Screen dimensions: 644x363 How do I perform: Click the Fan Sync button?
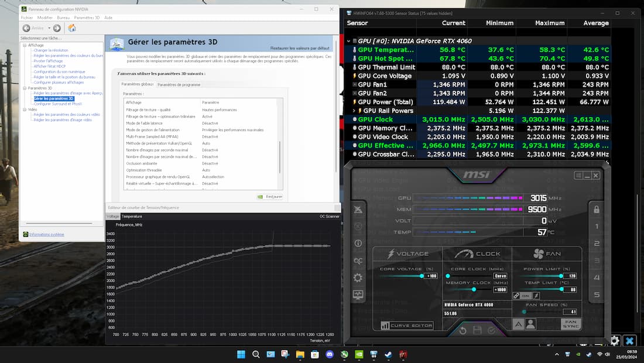pos(571,324)
